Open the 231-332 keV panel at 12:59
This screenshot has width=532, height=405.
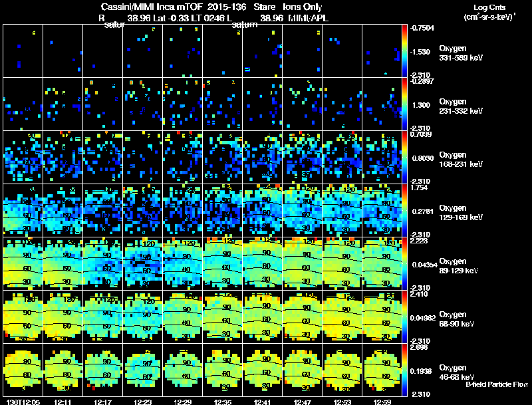(382, 104)
